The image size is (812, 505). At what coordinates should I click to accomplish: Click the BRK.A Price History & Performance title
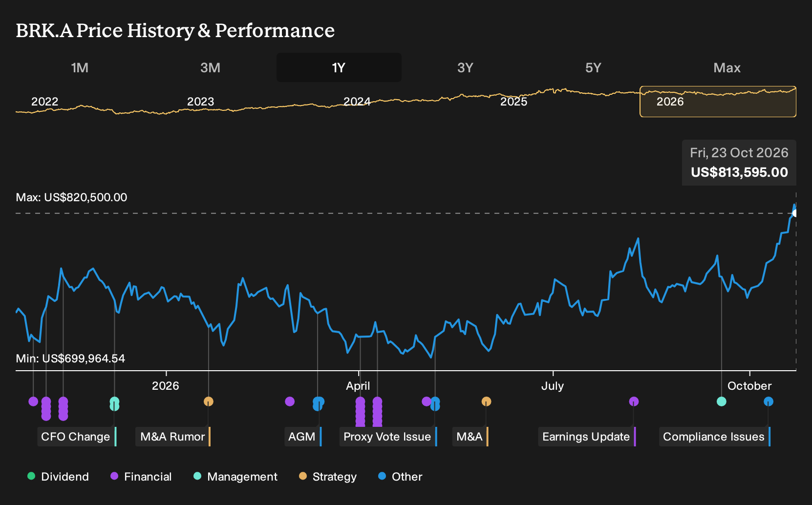point(175,30)
